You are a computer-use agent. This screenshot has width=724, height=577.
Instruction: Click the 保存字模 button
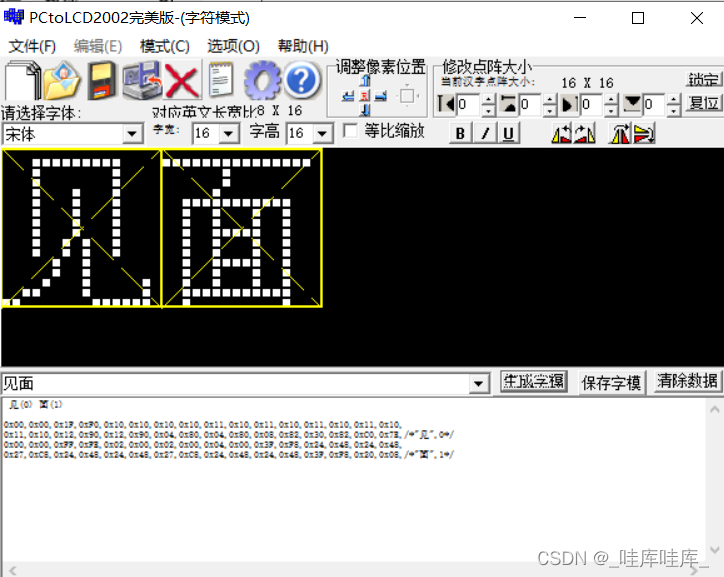click(611, 383)
